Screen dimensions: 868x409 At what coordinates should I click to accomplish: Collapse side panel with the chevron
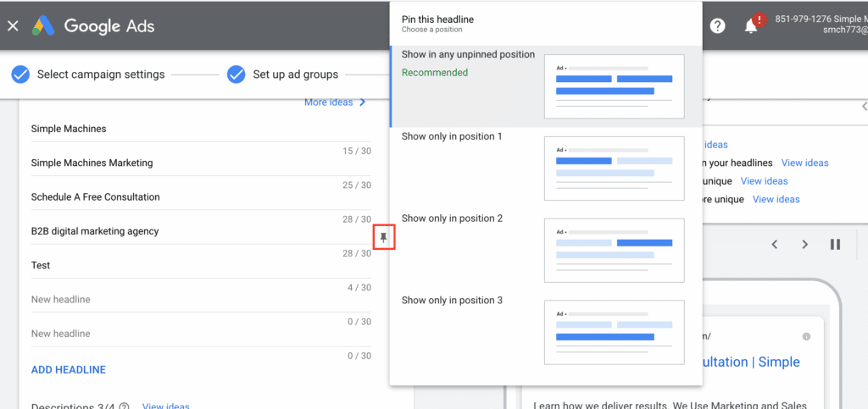[864, 106]
